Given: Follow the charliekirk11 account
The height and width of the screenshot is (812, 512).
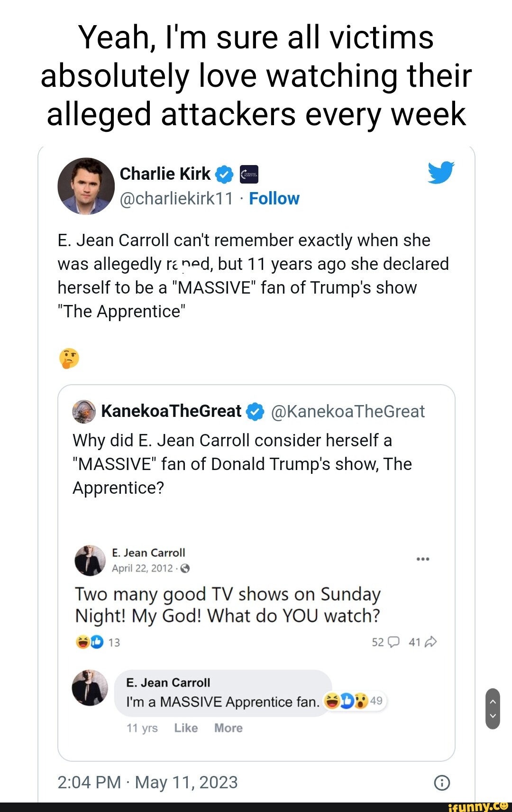Looking at the screenshot, I should click(274, 199).
